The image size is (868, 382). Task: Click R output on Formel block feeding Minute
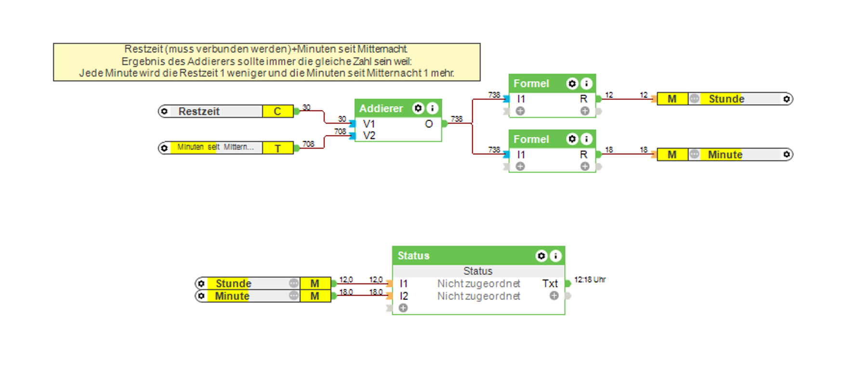click(x=583, y=154)
